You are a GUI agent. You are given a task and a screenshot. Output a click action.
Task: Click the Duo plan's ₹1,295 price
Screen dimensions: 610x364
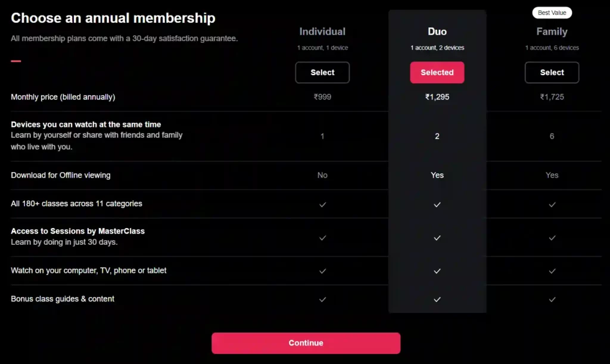pos(437,97)
